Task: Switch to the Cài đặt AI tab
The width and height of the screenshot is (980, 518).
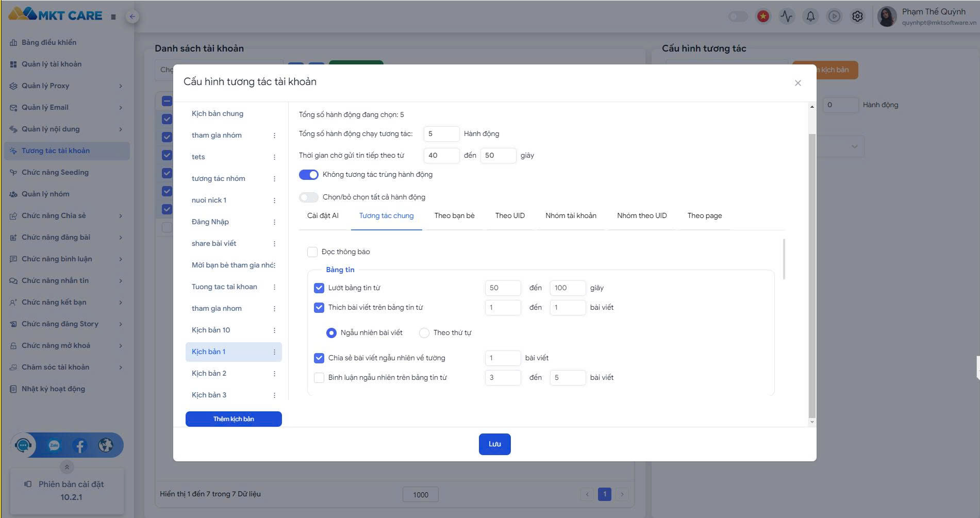Action: [323, 216]
